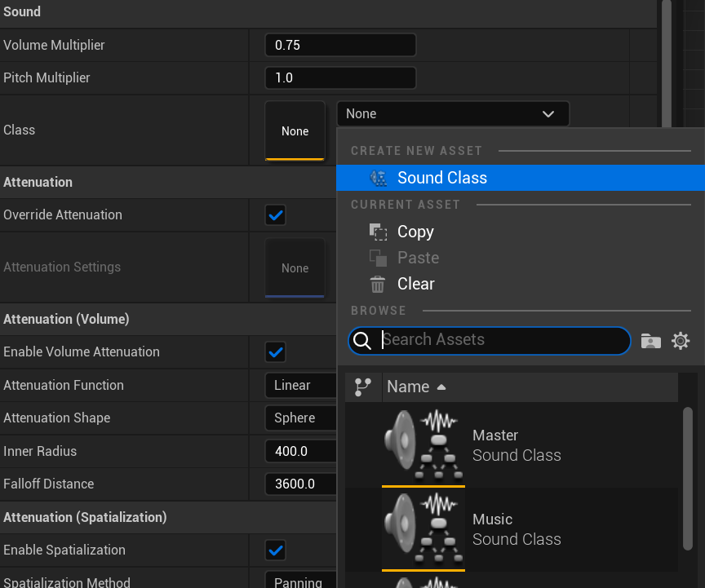The height and width of the screenshot is (588, 705).
Task: Click the Volume Multiplier label
Action: coord(54,45)
